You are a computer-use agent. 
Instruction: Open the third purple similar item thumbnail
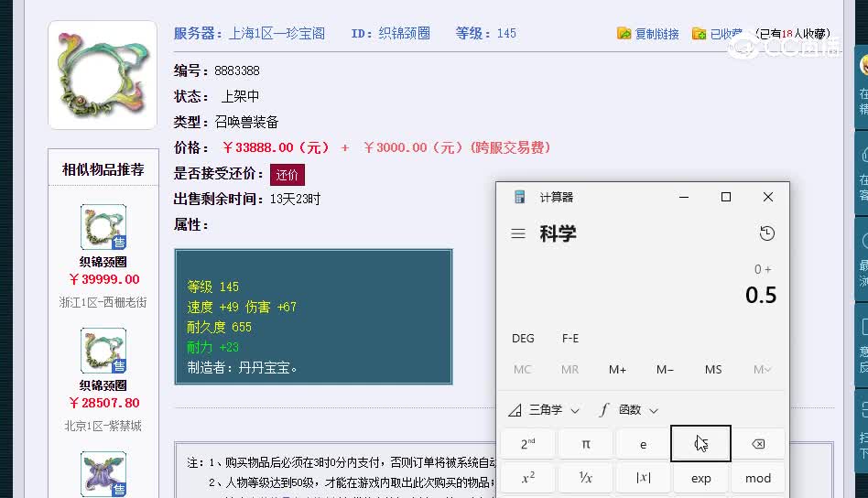coord(103,474)
